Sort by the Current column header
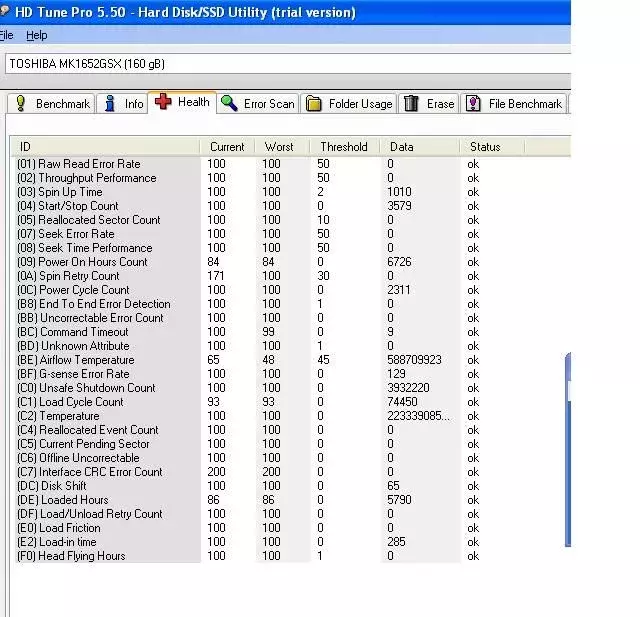 point(227,147)
